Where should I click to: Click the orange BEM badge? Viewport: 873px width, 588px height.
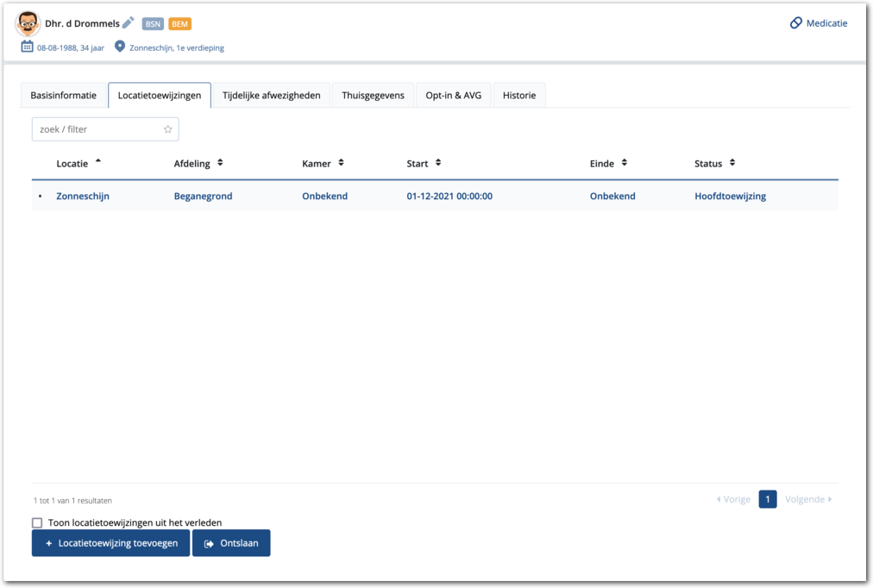179,24
